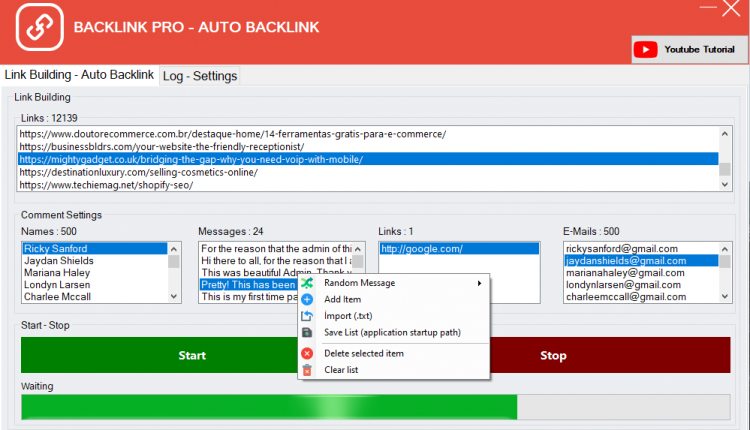Click the E-Mails list scroll-down arrow
The height and width of the screenshot is (430, 750).
(x=725, y=297)
